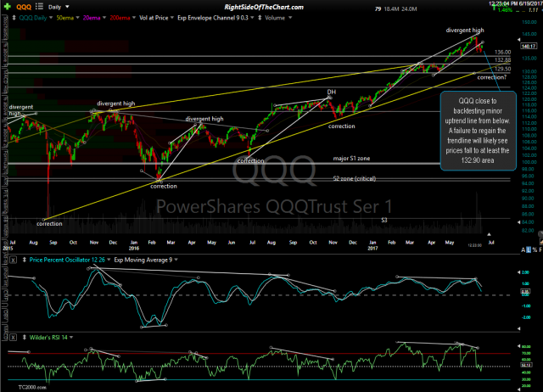Click the PPO scale lower arrow marker
This screenshot has height=392, width=543.
click(x=518, y=328)
